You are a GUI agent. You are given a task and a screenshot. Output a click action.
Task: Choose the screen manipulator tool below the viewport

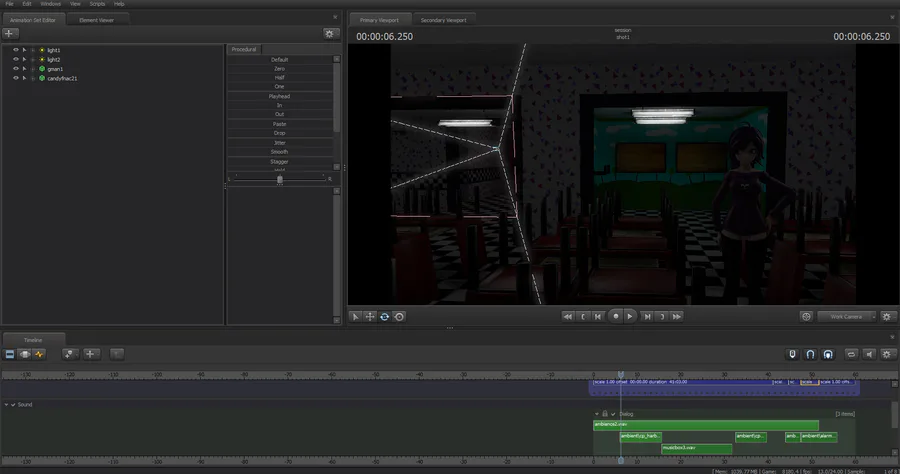click(399, 317)
